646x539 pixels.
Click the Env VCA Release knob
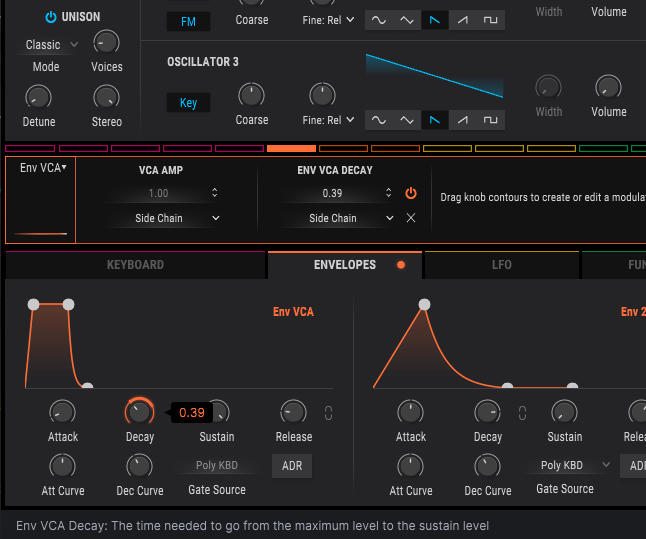293,412
